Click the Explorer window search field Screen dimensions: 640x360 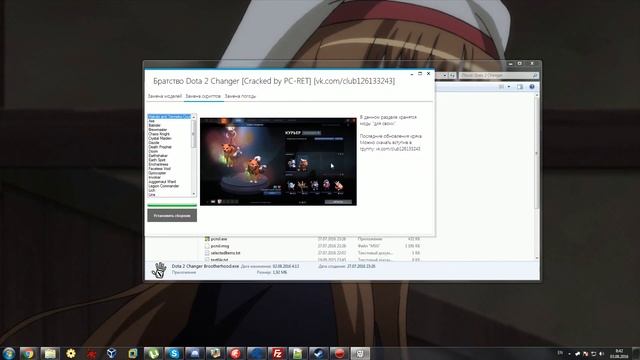[x=498, y=76]
